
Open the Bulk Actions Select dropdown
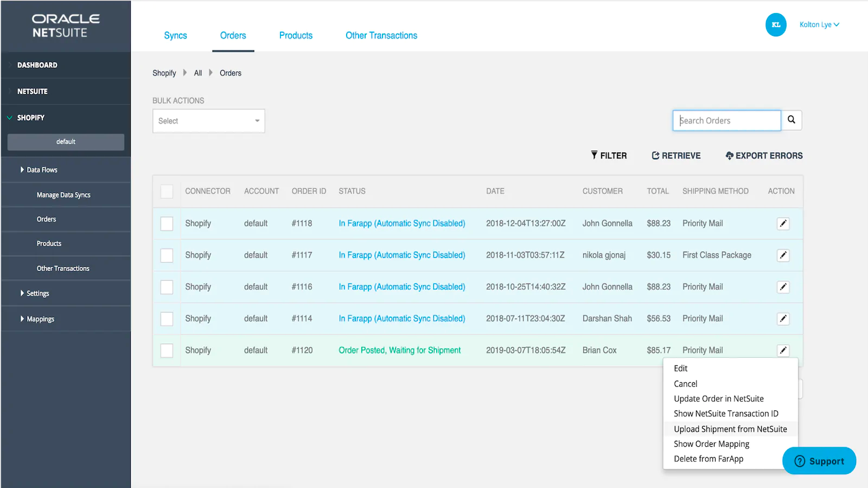[209, 121]
